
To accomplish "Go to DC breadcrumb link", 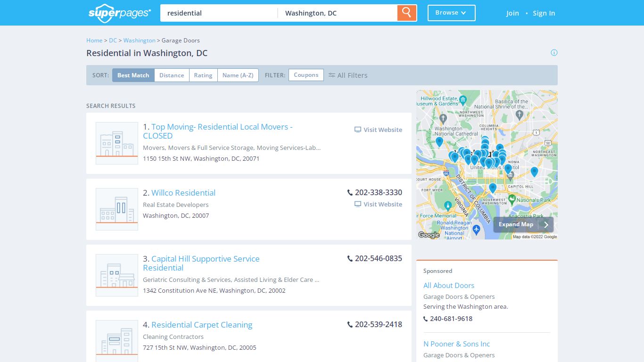I will coord(113,41).
